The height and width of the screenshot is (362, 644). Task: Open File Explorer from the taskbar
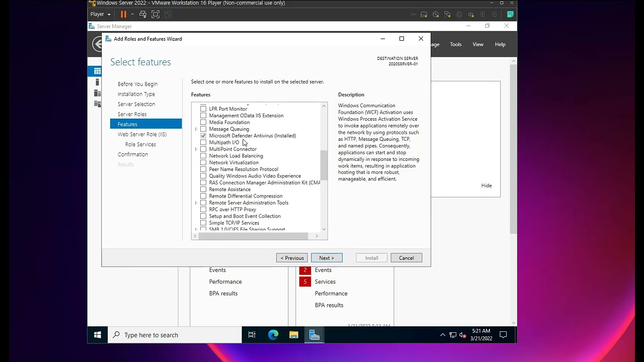294,335
